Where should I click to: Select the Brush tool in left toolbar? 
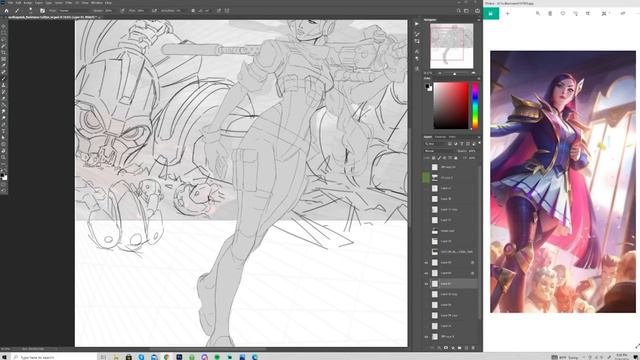click(x=4, y=78)
